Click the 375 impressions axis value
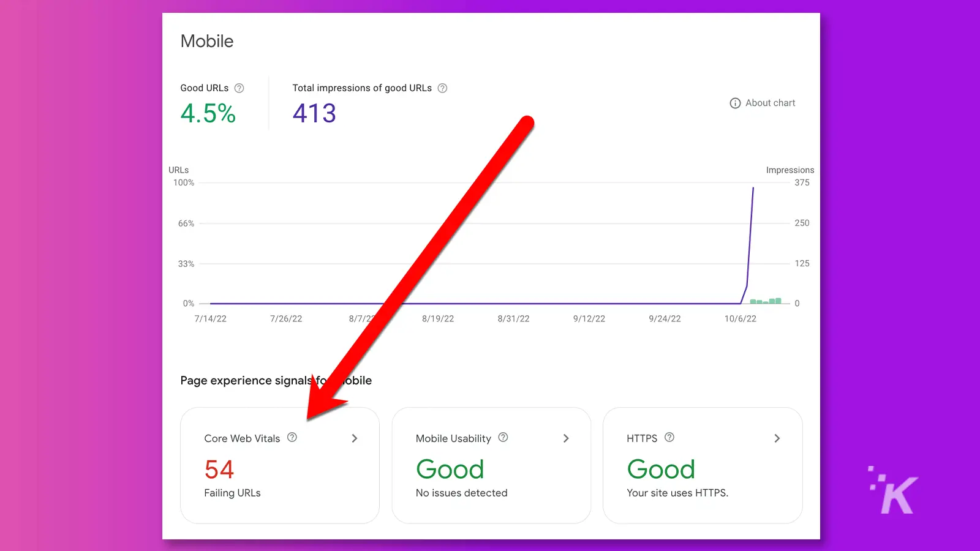The image size is (980, 551). [x=802, y=182]
